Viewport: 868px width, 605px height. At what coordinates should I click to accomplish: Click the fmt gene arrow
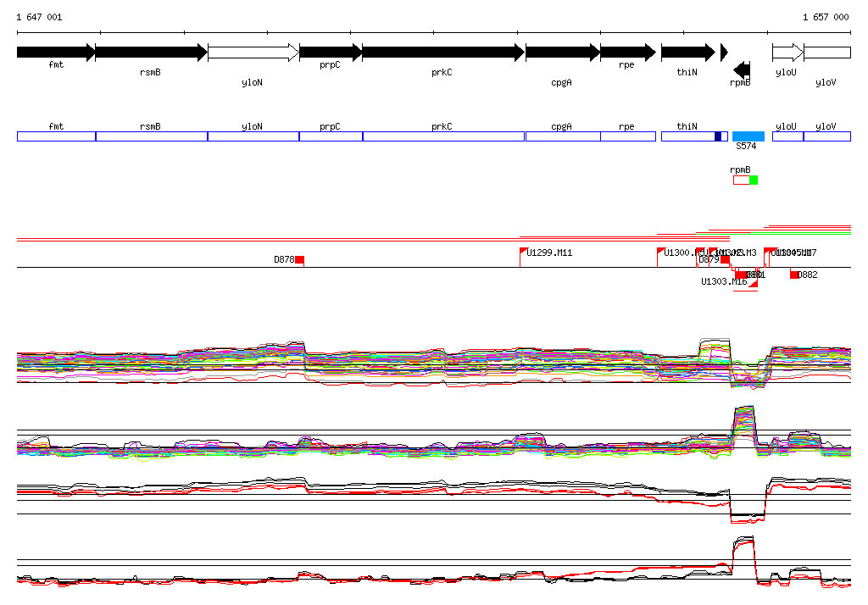click(x=56, y=53)
